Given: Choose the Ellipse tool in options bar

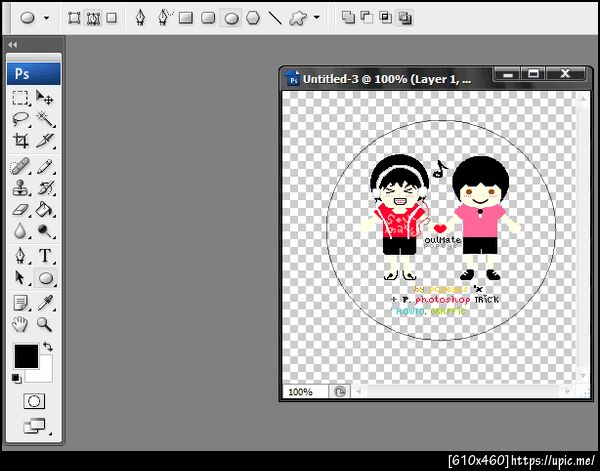Looking at the screenshot, I should (x=231, y=18).
